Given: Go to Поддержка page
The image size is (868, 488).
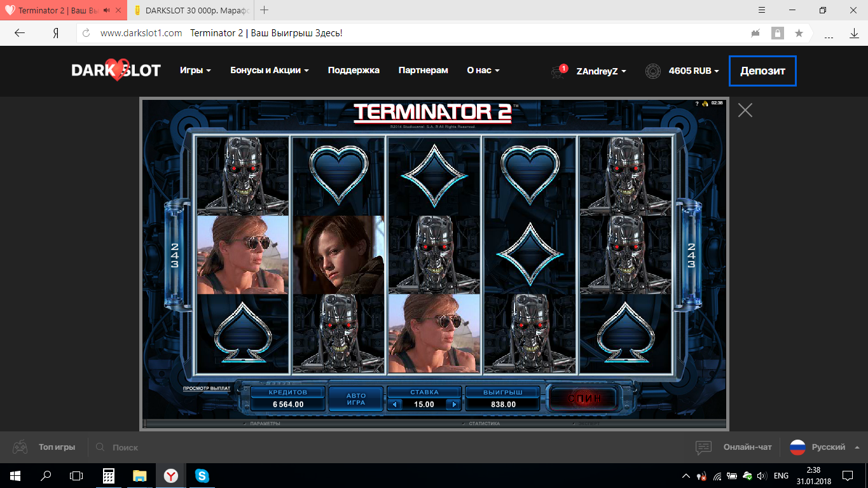Looking at the screenshot, I should point(354,70).
